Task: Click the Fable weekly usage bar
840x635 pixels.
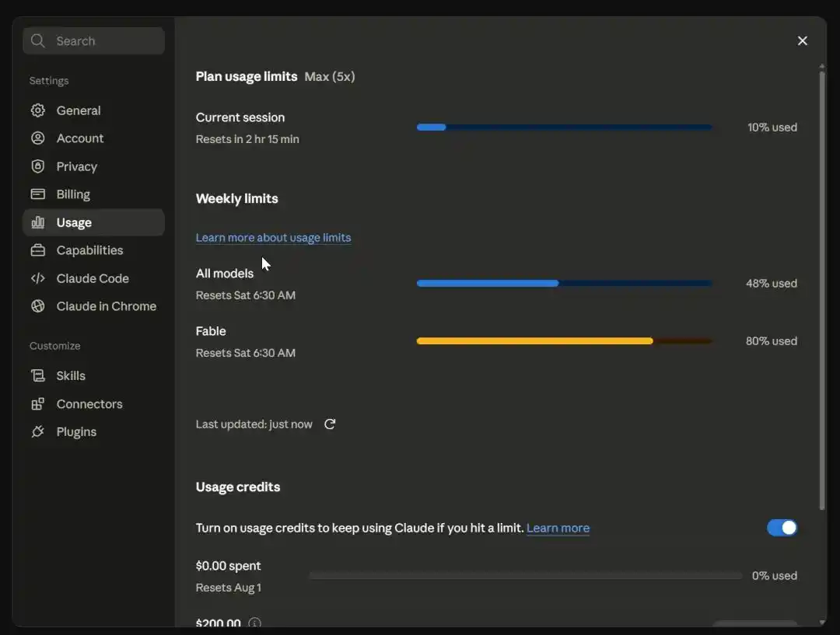Action: click(565, 341)
